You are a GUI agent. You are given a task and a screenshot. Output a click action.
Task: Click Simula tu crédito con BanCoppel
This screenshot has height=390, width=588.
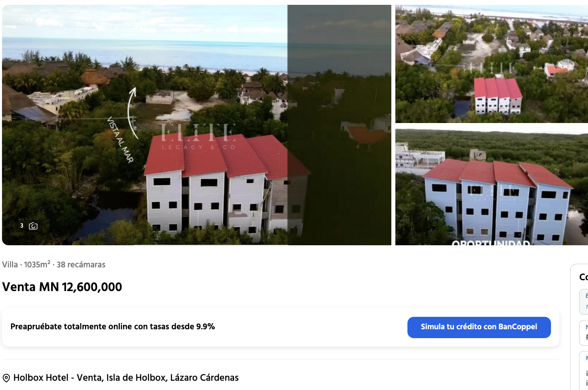[479, 327]
